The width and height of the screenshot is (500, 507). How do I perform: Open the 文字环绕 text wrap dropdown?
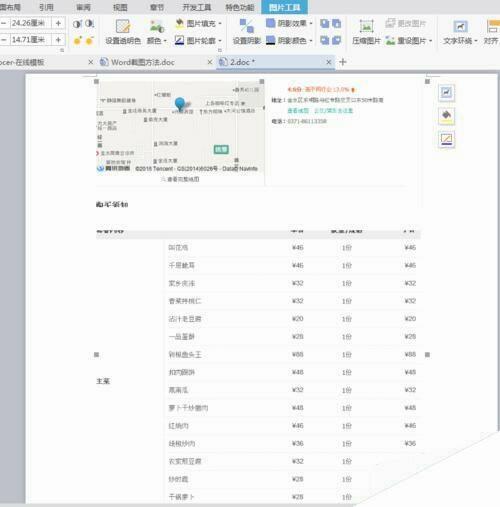tap(460, 32)
